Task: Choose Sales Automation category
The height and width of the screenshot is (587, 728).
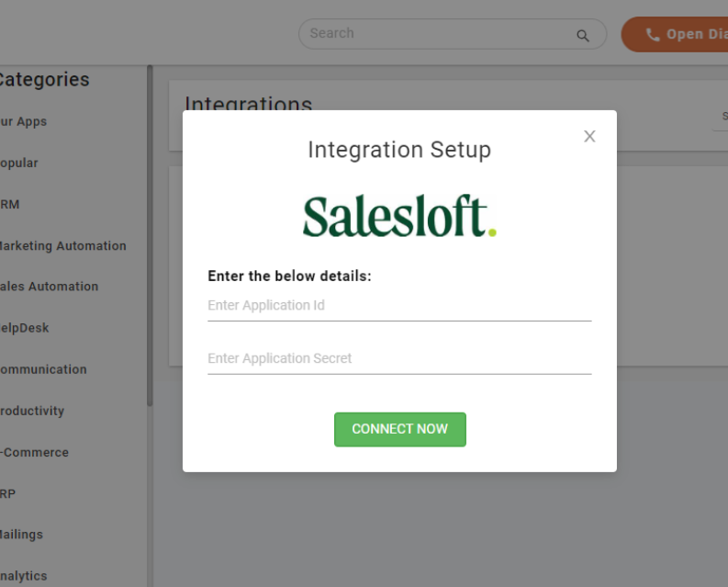Action: (x=49, y=287)
